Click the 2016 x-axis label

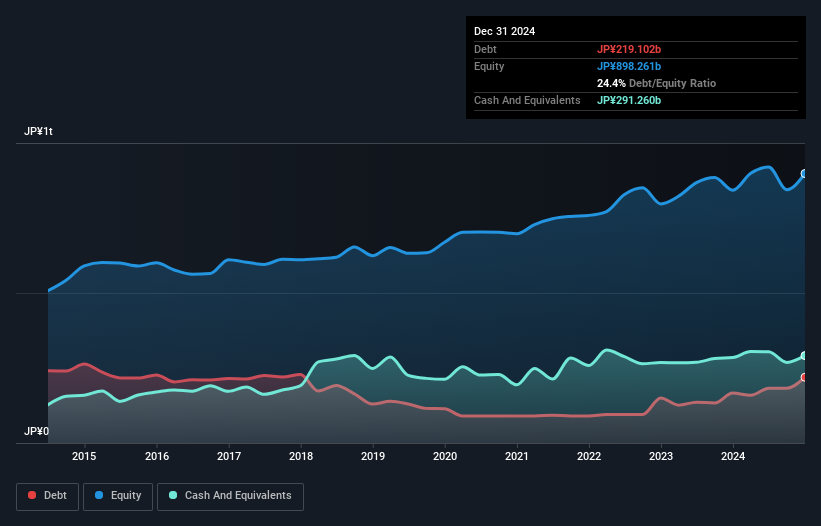coord(157,456)
